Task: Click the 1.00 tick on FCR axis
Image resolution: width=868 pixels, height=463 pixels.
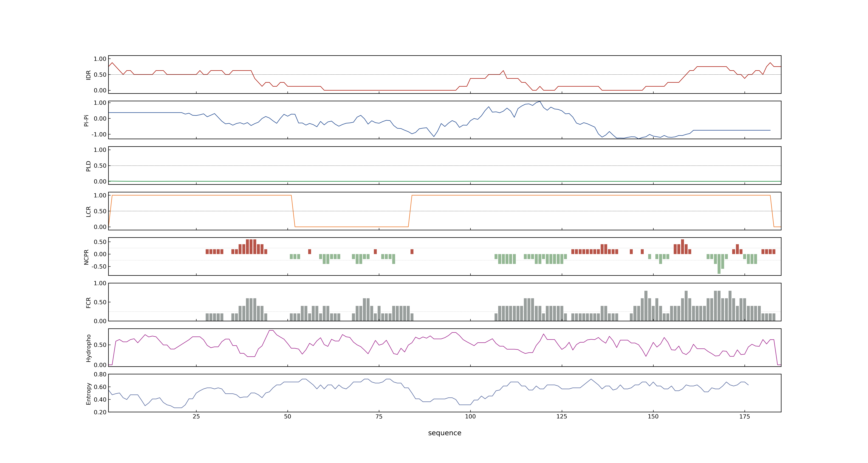Action: point(100,283)
